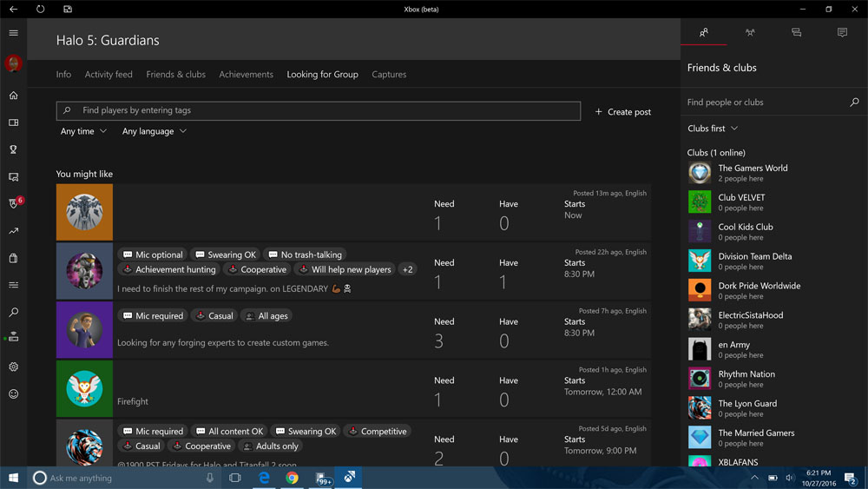Image resolution: width=868 pixels, height=489 pixels.
Task: Open the Feedback smiley icon in sidebar
Action: click(13, 393)
